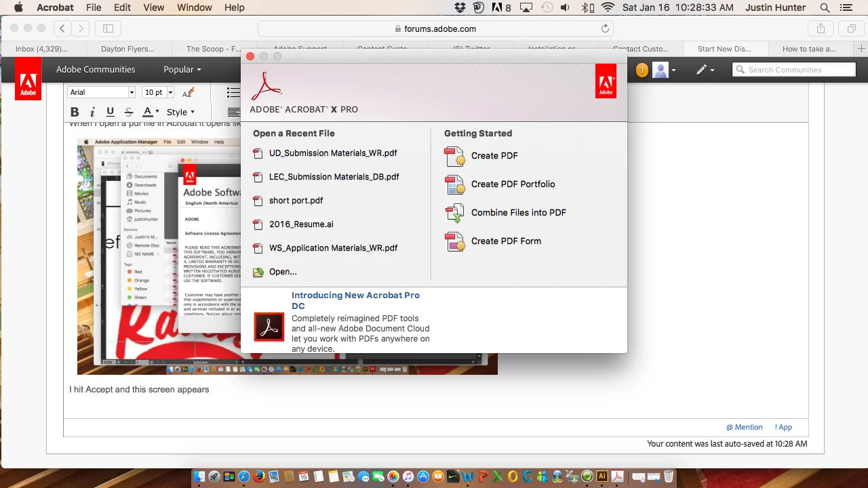Toggle italic formatting in forum editor
Image resolution: width=868 pixels, height=488 pixels.
click(93, 112)
